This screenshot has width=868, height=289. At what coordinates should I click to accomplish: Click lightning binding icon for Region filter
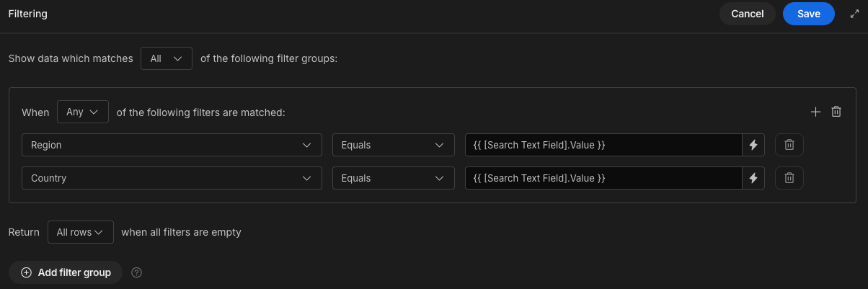[x=753, y=145]
